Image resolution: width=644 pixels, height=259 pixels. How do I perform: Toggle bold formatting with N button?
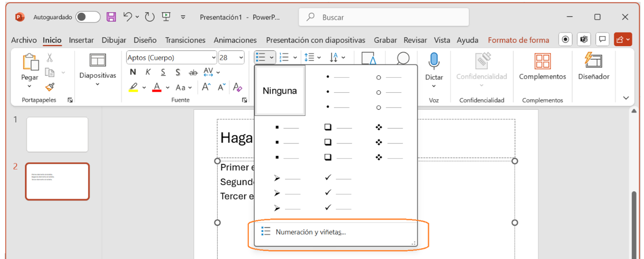pyautogui.click(x=133, y=72)
